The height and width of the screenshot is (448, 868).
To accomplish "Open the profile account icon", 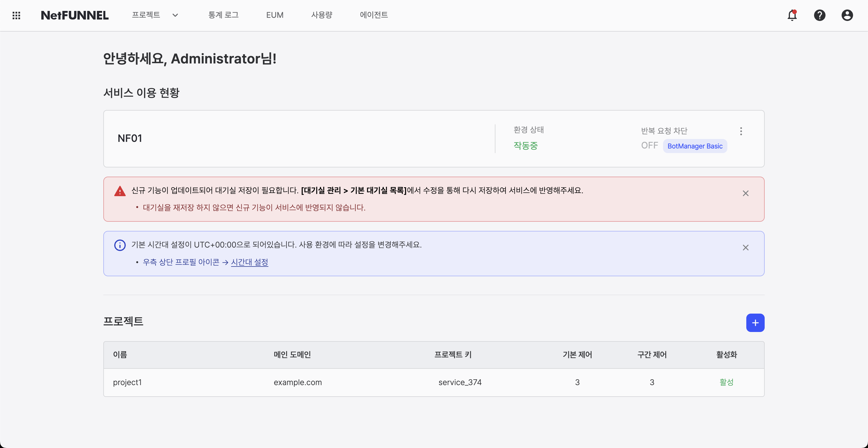I will point(847,15).
